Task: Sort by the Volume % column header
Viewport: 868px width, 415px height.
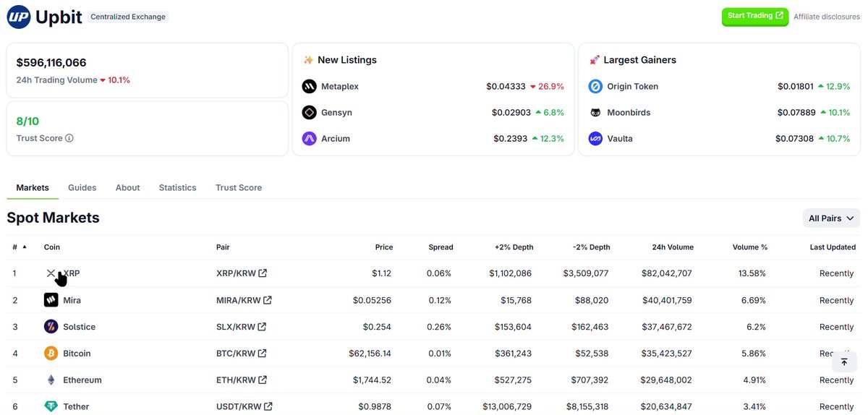Action: coord(750,247)
